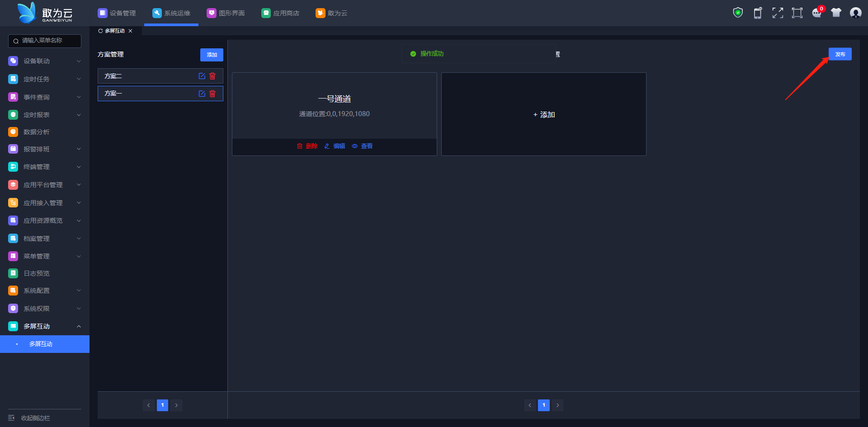The width and height of the screenshot is (868, 427).
Task: Delete 方案二 using its trash icon
Action: tap(212, 76)
